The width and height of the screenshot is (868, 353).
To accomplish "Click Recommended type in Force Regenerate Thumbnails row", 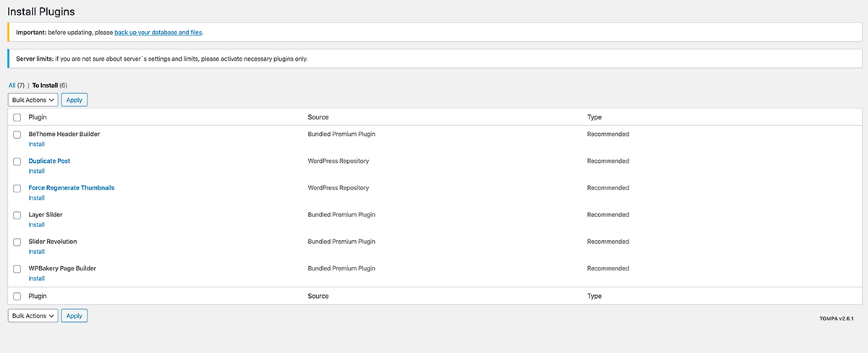I will coord(608,187).
